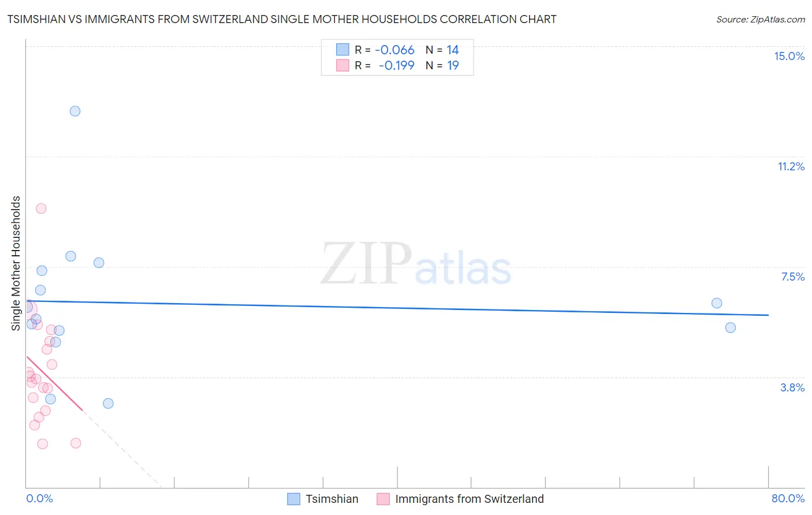Click the blue point at far right near 6.3%
Screen dimensions: 812x515
click(717, 303)
